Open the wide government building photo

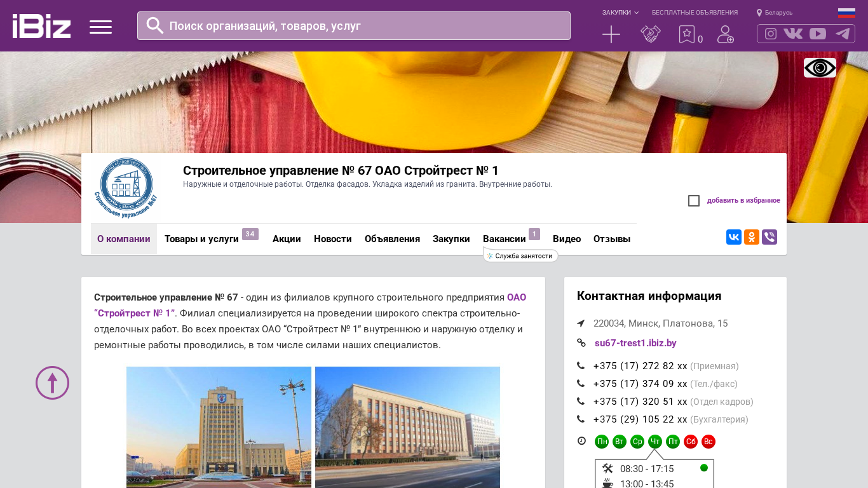pyautogui.click(x=407, y=427)
